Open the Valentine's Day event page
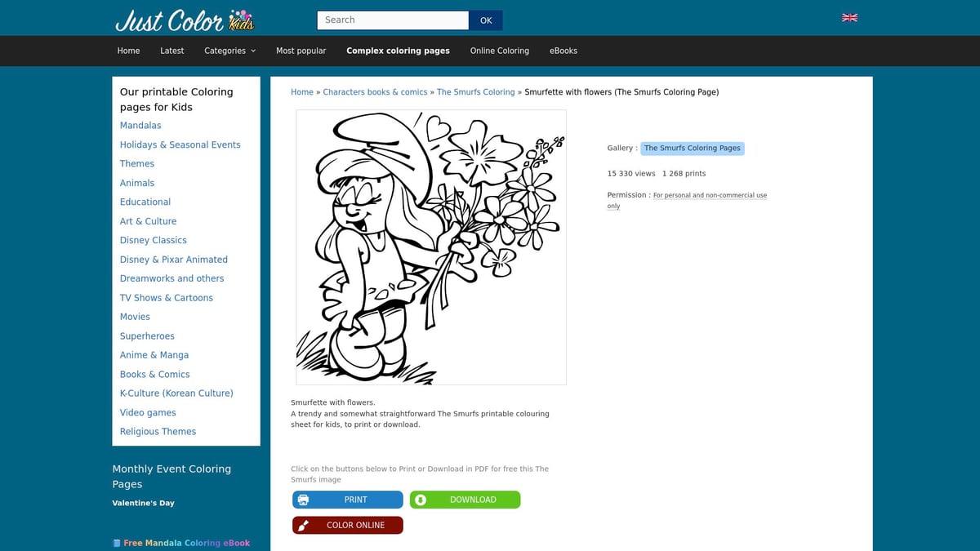Image resolution: width=980 pixels, height=551 pixels. [x=144, y=503]
